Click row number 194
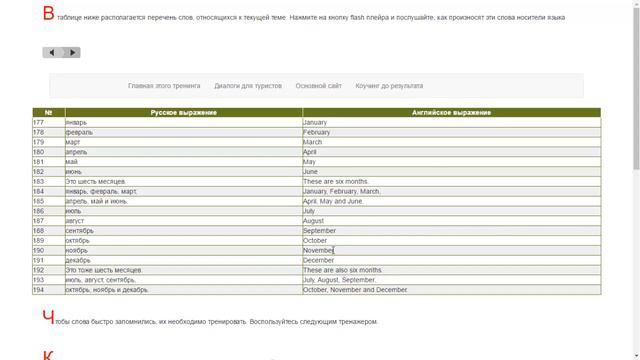Image resolution: width=640 pixels, height=360 pixels. (x=38, y=290)
